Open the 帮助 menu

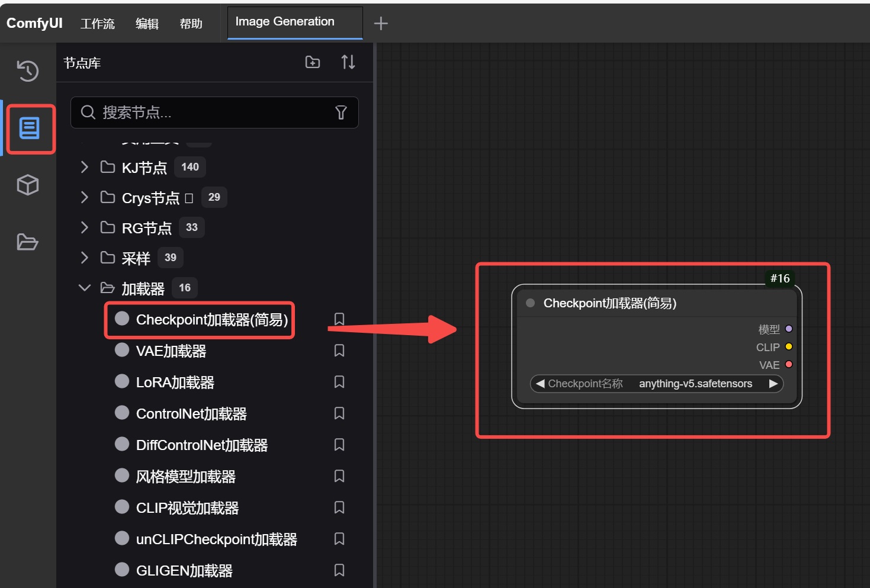coord(190,23)
